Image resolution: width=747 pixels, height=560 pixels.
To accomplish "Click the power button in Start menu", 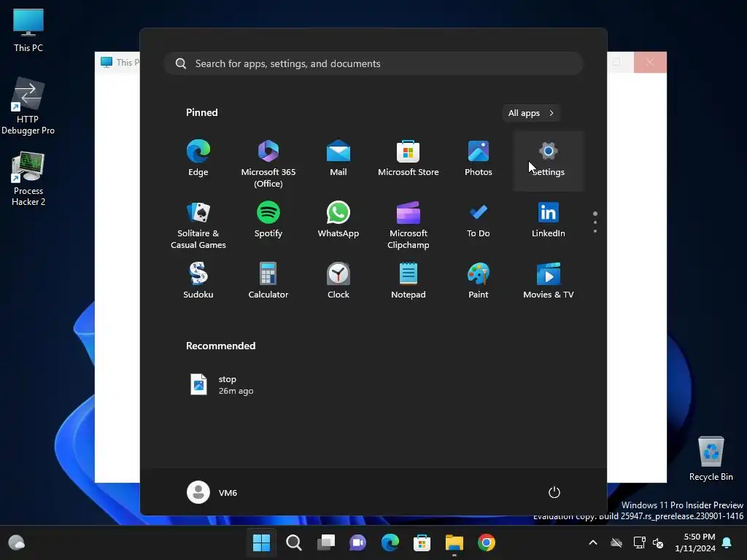I will click(554, 492).
